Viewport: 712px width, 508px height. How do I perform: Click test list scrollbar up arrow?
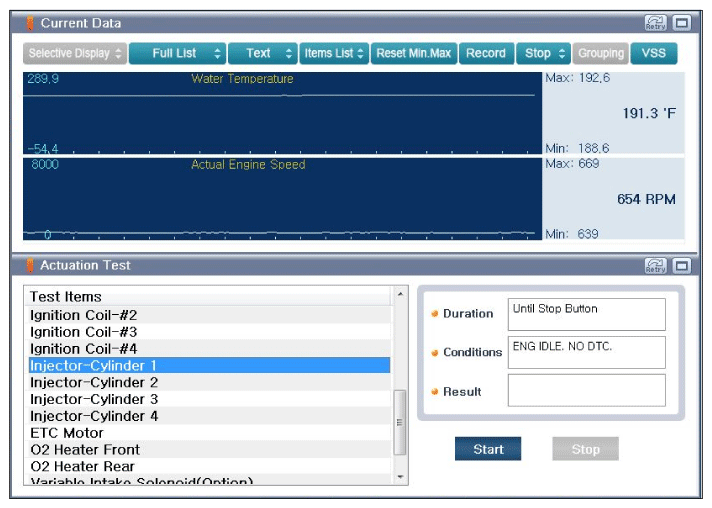(400, 294)
